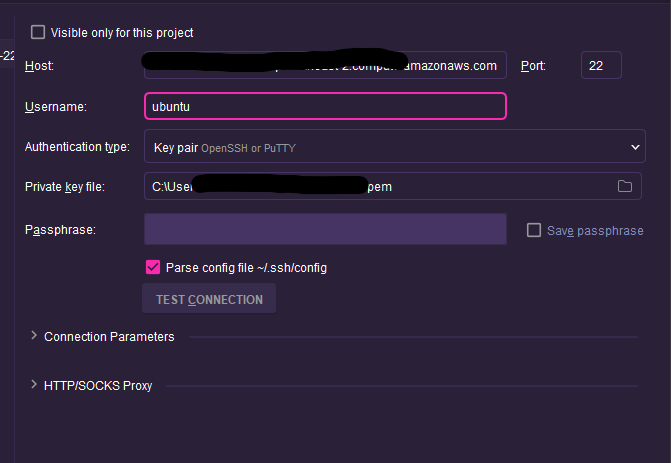Expand the Connection Parameters section
The height and width of the screenshot is (463, 671).
109,337
